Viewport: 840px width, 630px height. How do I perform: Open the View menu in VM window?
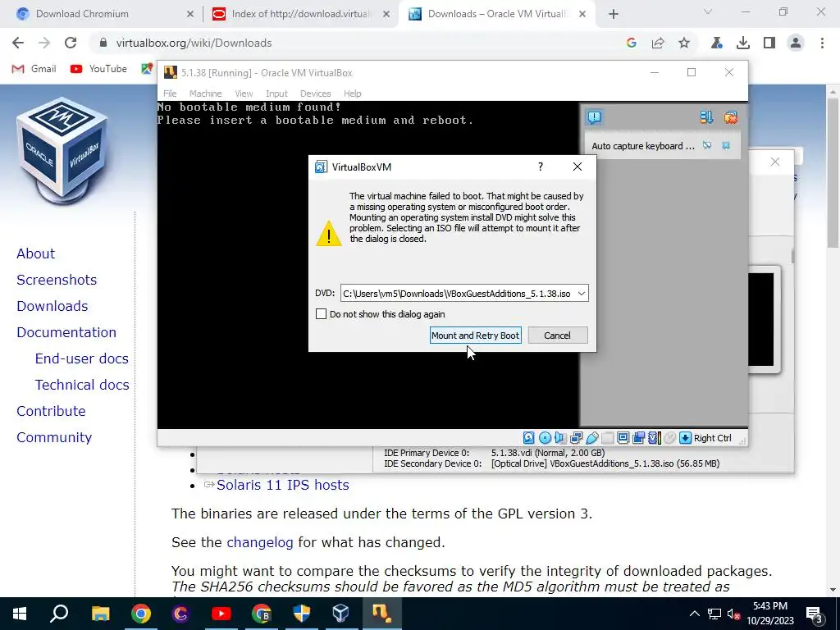244,94
